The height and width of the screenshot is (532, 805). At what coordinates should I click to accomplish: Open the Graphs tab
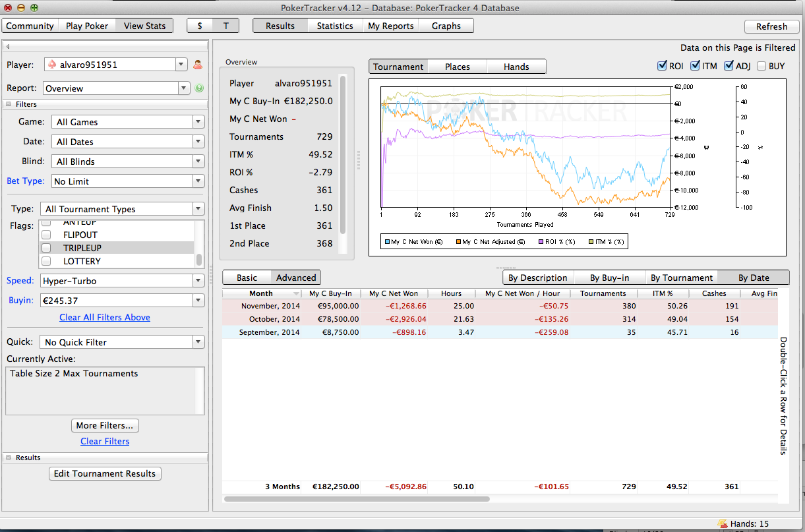[446, 26]
